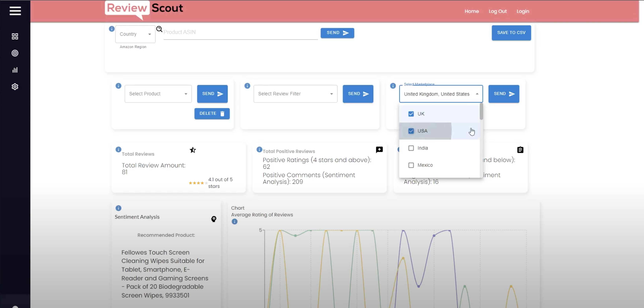Click the 'Average Rating of Reviews' chart title
The image size is (644, 308).
pos(262,215)
